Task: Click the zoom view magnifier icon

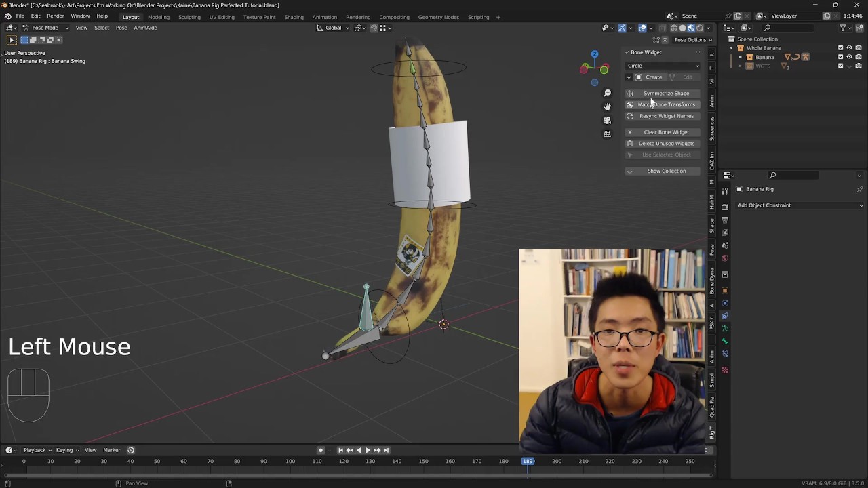Action: coord(607,94)
